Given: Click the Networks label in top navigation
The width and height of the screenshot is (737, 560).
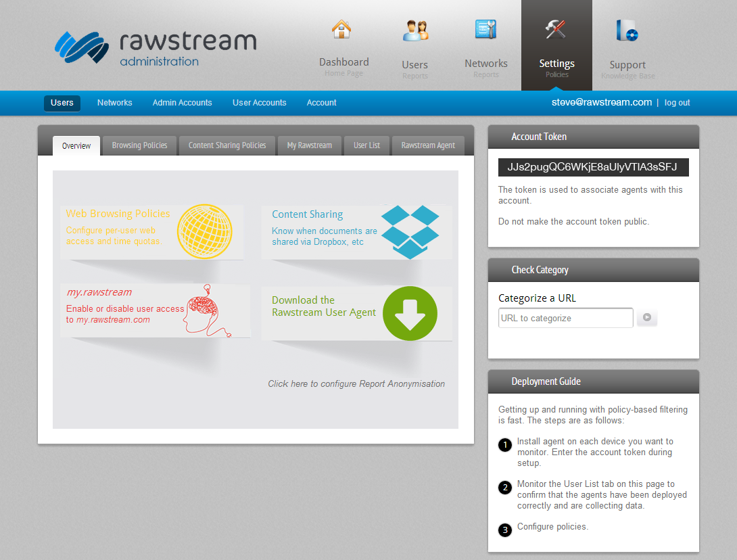Looking at the screenshot, I should pos(486,64).
